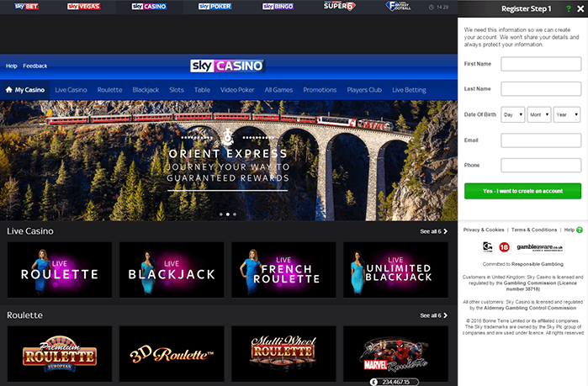Open the Month of birth dropdown
The image size is (588, 386).
click(539, 114)
